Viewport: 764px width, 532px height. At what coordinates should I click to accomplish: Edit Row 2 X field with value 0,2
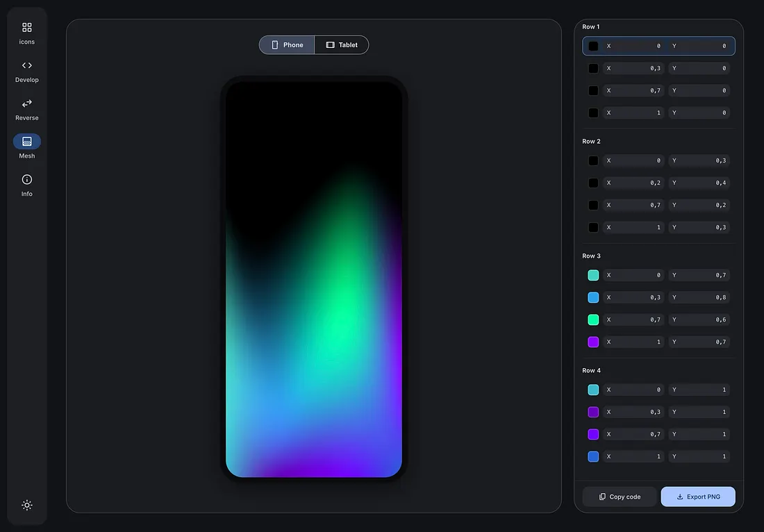coord(633,183)
